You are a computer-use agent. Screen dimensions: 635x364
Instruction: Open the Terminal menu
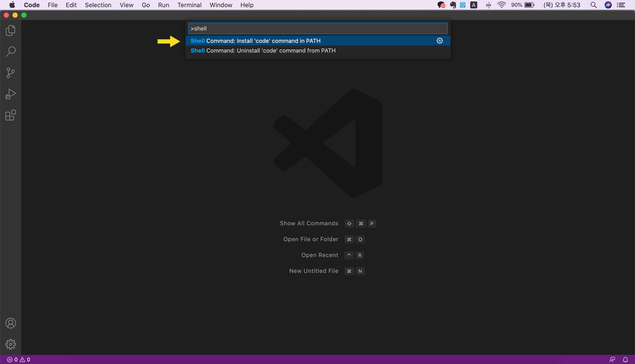tap(189, 5)
